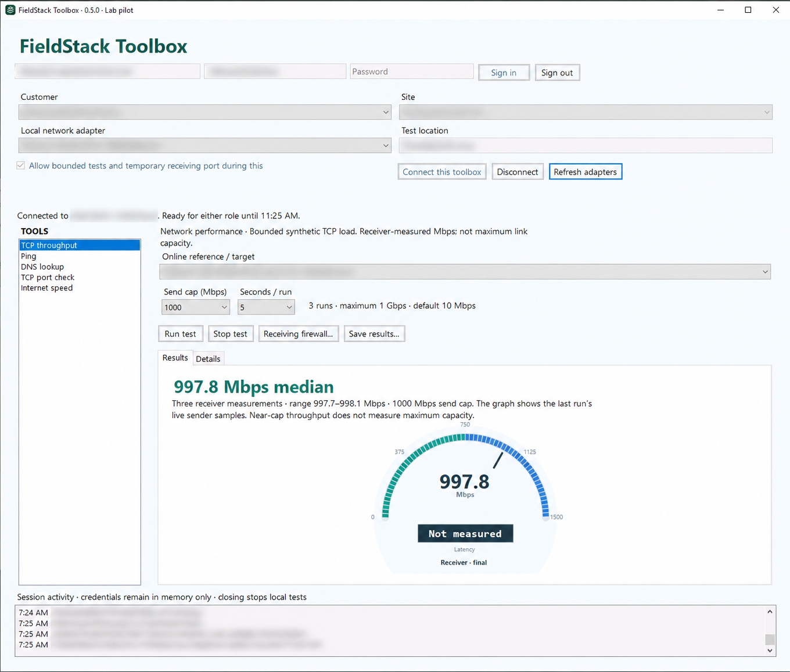Click the "Not measured" latency badge
790x672 pixels.
click(465, 534)
